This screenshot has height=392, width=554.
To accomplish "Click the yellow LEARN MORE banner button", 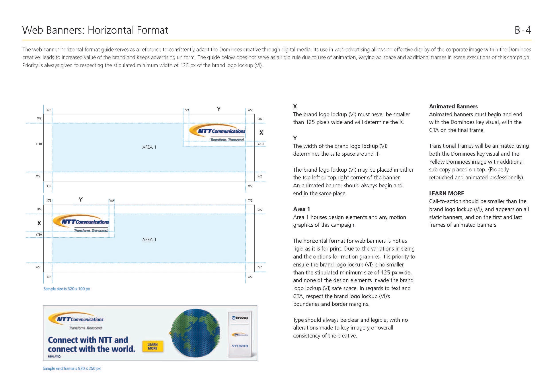I will tap(152, 346).
